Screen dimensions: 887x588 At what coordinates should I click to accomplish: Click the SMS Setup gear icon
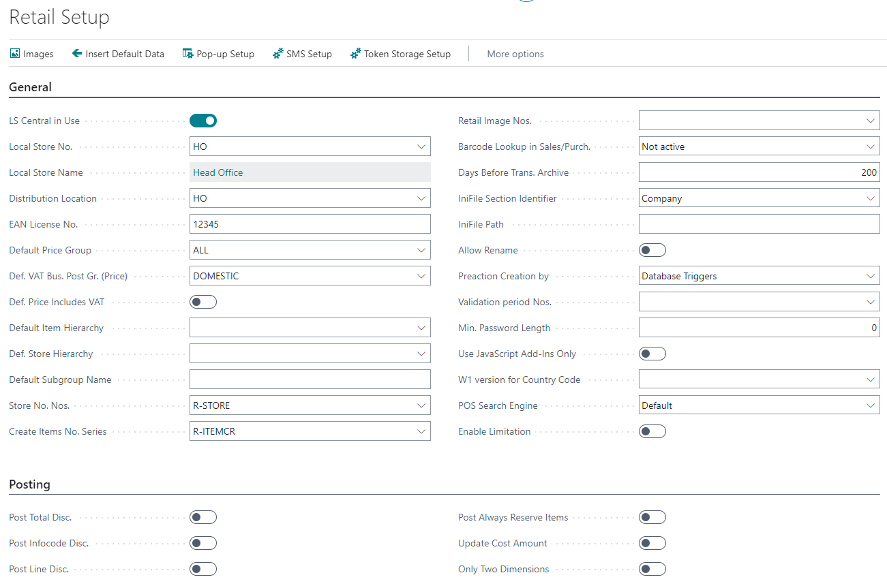click(x=277, y=54)
